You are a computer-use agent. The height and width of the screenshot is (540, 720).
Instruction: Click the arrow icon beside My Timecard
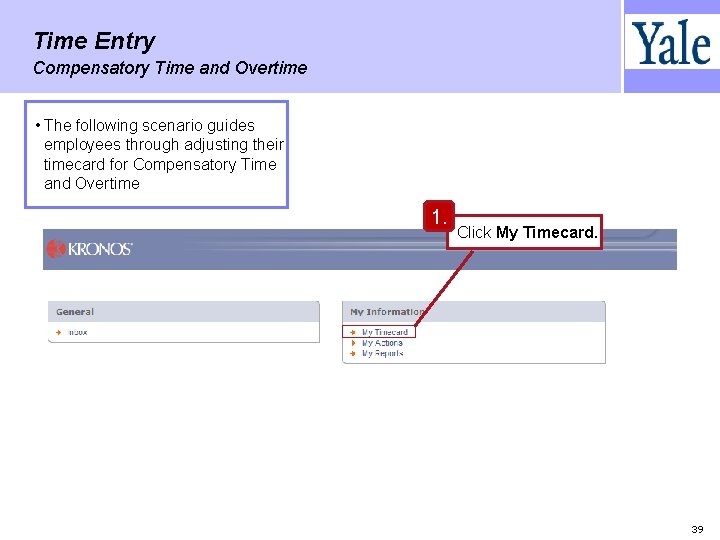(x=353, y=332)
